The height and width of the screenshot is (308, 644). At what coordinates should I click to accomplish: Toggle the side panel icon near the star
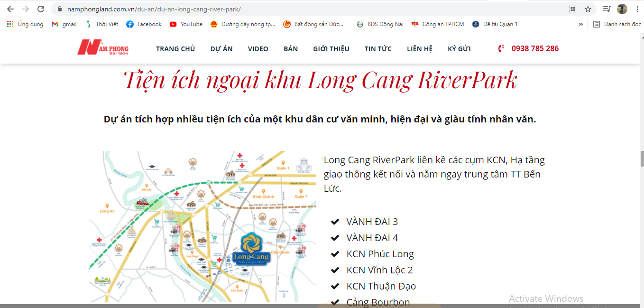(x=606, y=9)
